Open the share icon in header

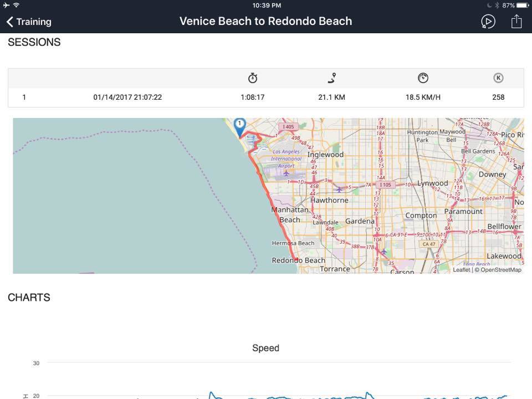516,22
